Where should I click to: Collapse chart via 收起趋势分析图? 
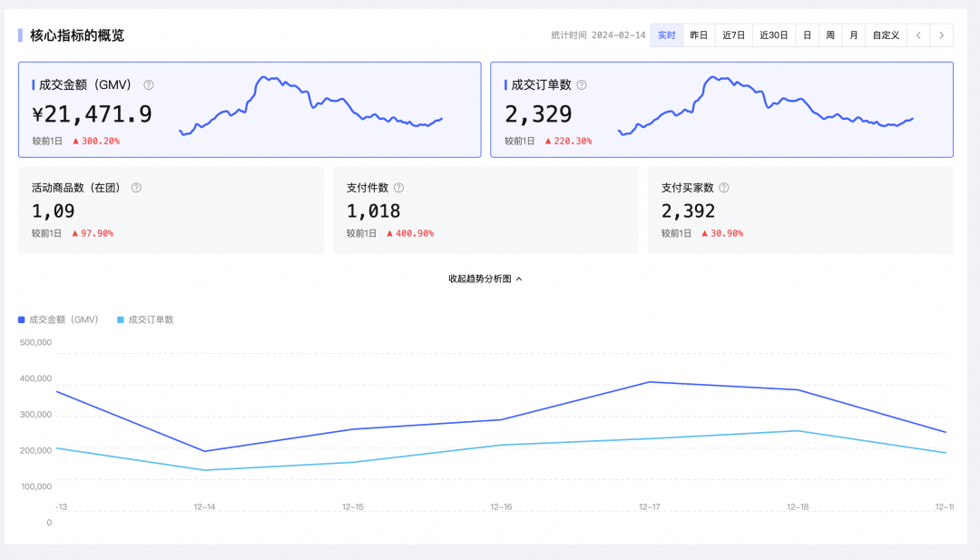[485, 279]
